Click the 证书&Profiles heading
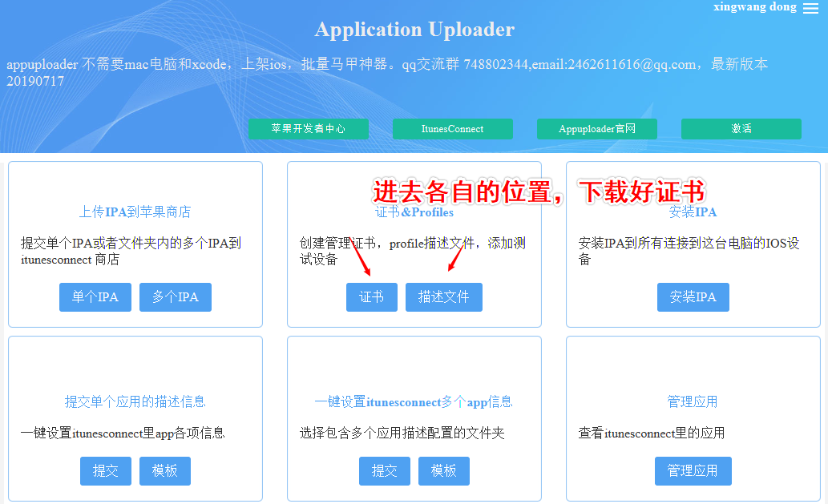 click(414, 212)
